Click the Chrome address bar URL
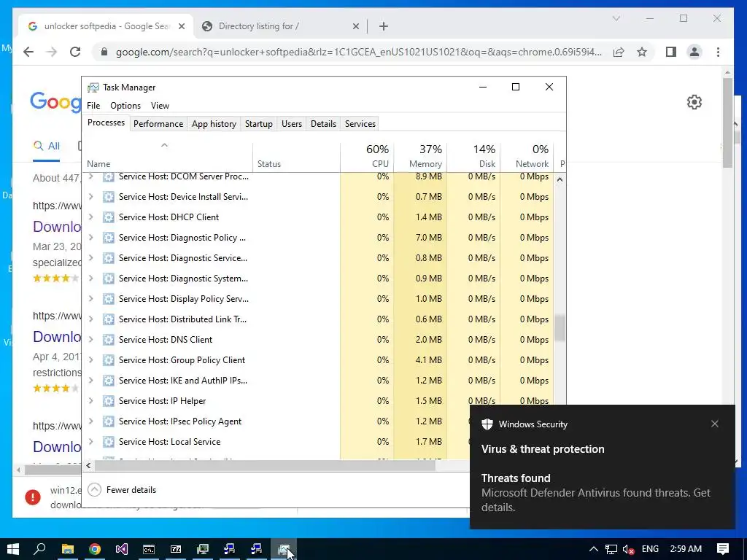 [x=359, y=52]
